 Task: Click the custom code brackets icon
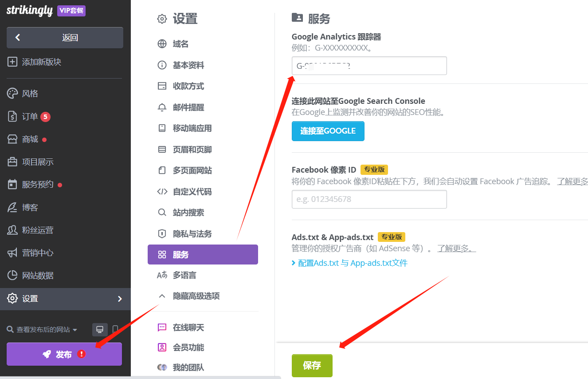(x=162, y=192)
